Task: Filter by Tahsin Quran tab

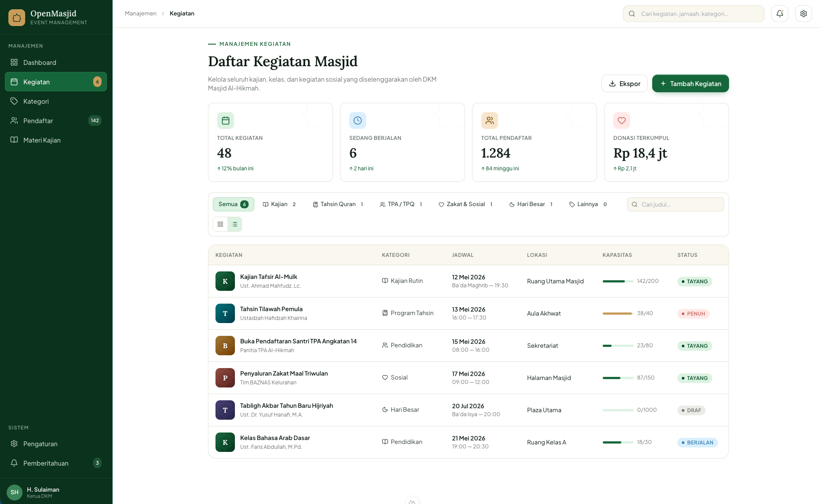Action: point(338,204)
